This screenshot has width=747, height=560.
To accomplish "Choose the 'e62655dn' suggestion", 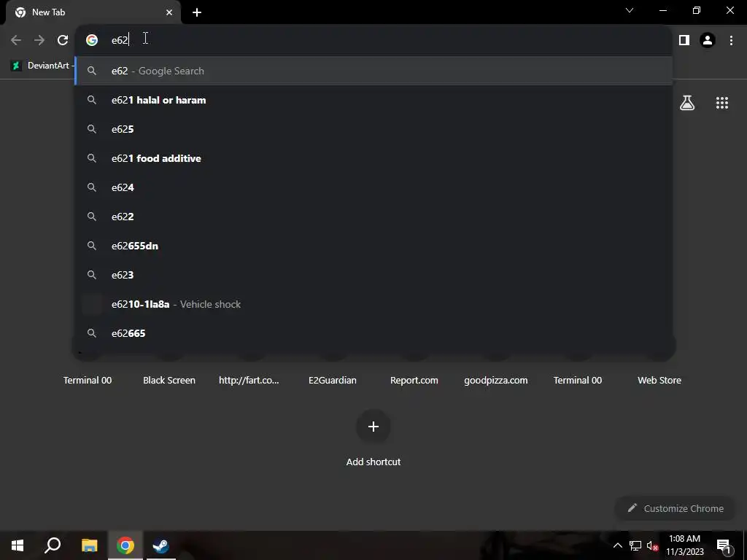I will (374, 246).
